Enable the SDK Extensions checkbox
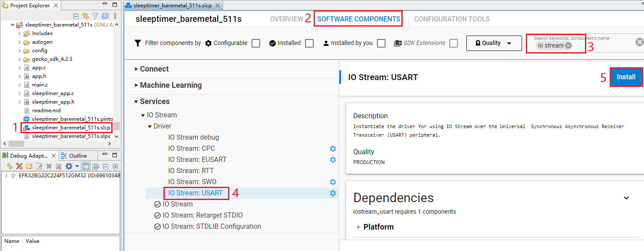This screenshot has height=251, width=644. (x=453, y=43)
